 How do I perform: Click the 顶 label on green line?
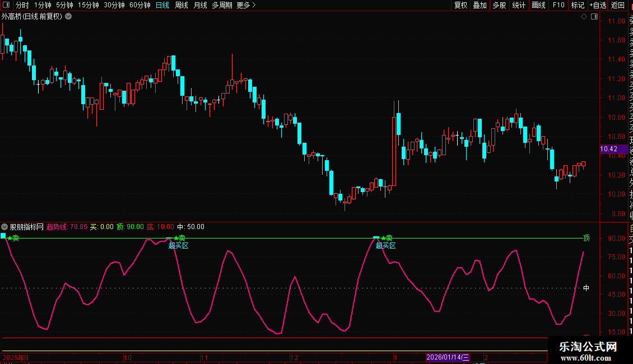587,238
